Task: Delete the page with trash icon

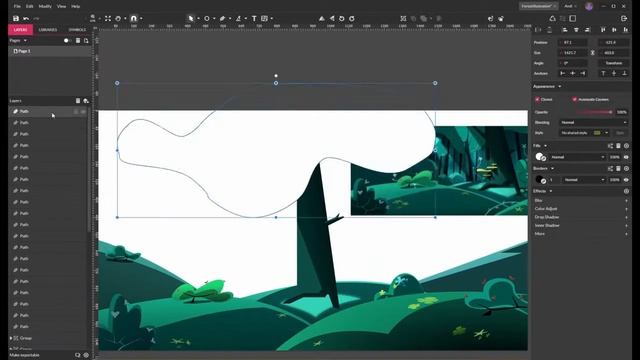Action: click(78, 41)
